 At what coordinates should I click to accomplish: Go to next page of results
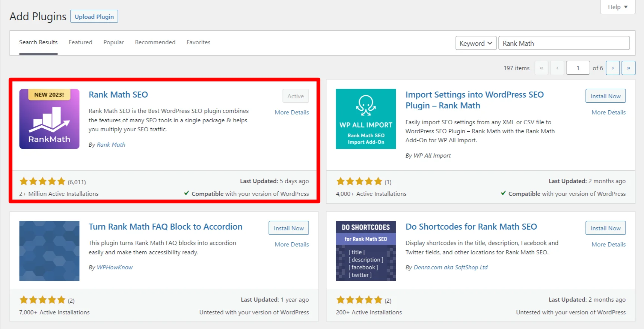tap(613, 68)
